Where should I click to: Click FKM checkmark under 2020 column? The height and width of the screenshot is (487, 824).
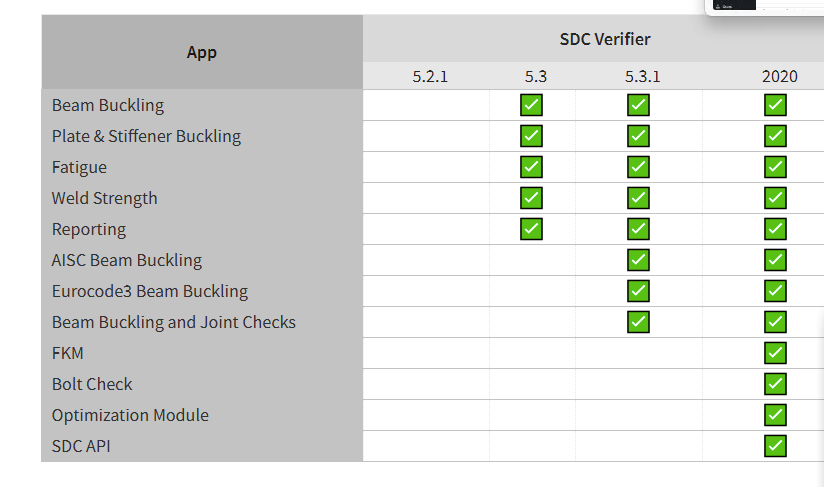[x=775, y=353]
